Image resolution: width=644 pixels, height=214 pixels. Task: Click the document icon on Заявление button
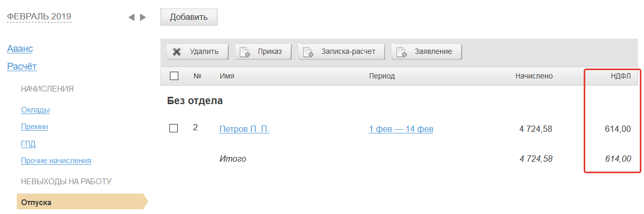(402, 52)
